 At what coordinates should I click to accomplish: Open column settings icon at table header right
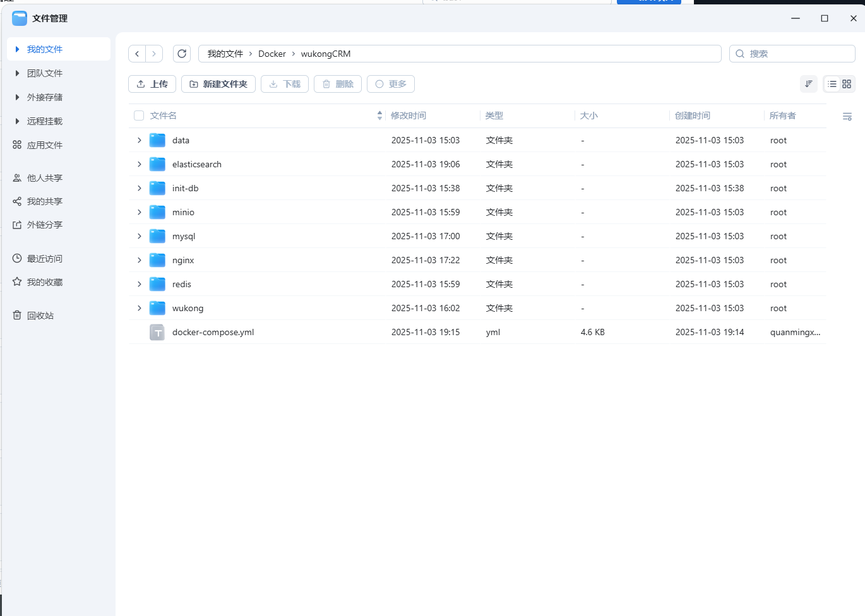pos(847,117)
